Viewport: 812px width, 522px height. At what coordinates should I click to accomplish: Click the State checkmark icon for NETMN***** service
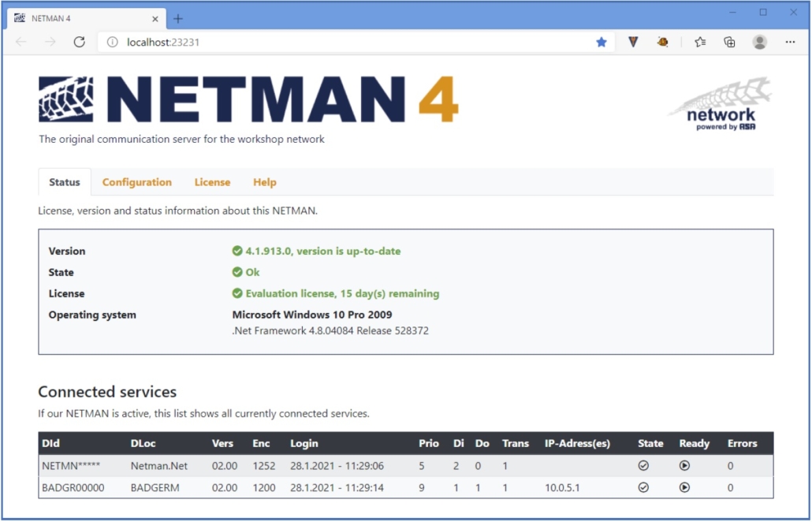point(644,466)
